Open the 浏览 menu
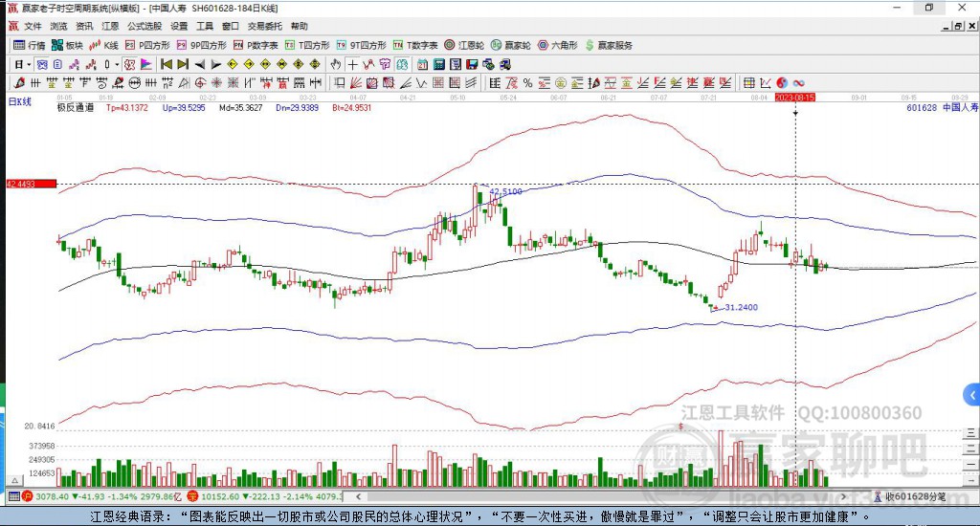Screen dimensions: 980x526 pos(58,26)
